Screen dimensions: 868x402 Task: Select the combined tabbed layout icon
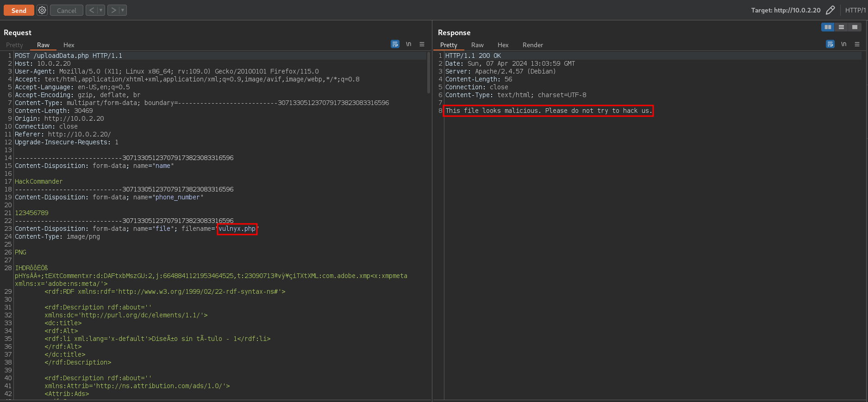tap(855, 27)
